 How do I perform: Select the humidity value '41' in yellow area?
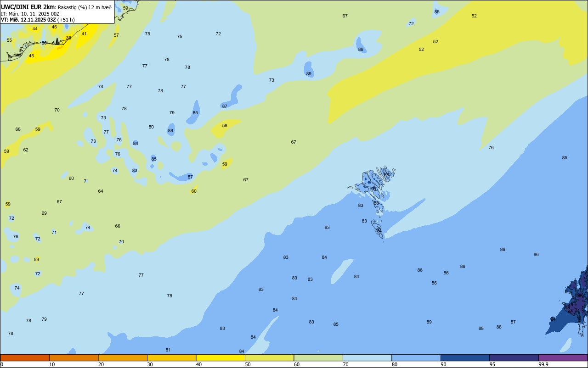(84, 34)
